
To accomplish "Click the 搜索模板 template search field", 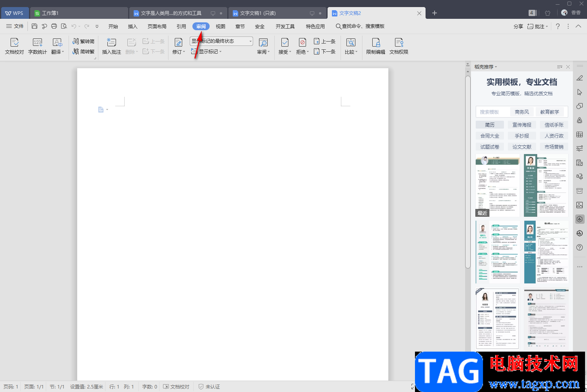I will click(x=492, y=112).
